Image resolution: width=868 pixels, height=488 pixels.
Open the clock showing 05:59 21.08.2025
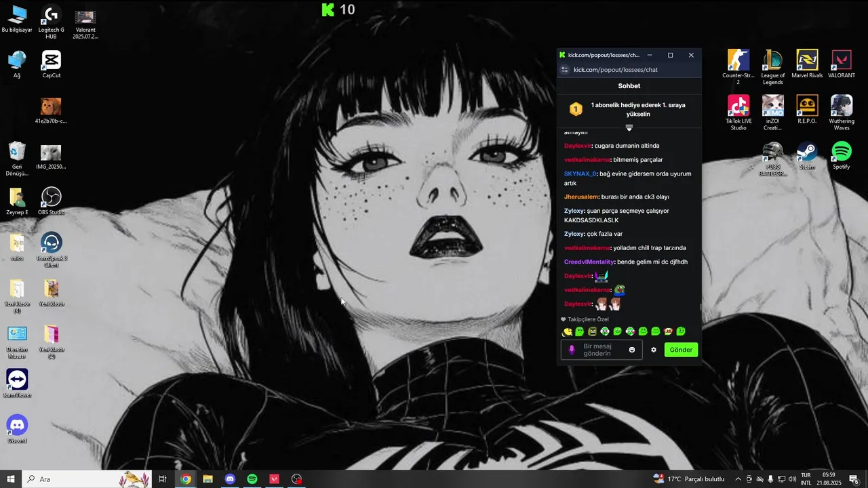coord(829,479)
